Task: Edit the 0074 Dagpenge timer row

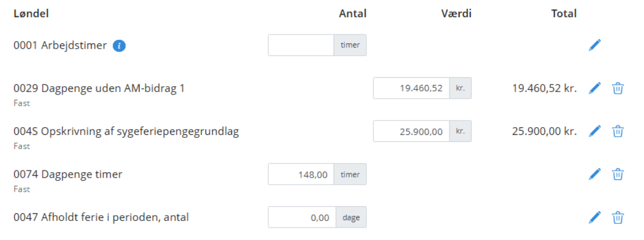Action: point(595,174)
